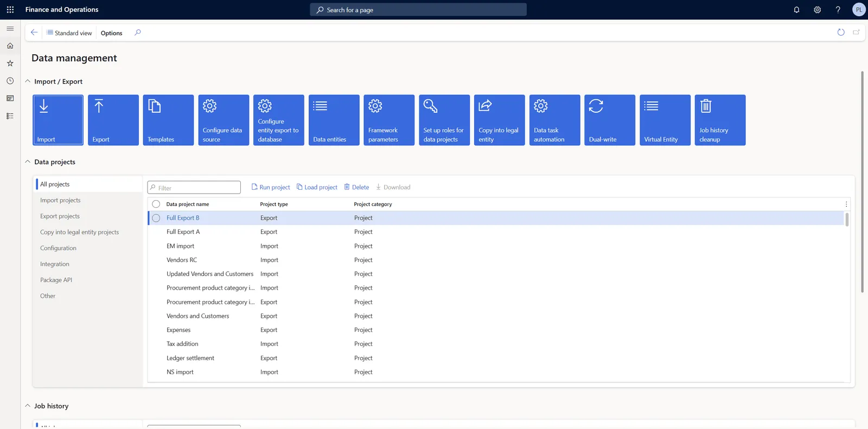Select the Full Export B row circle
This screenshot has height=429, width=868.
(x=156, y=218)
